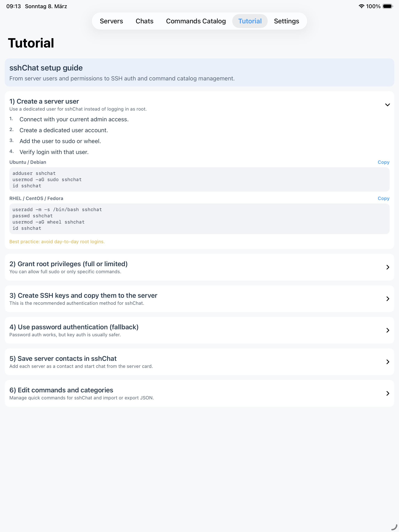Expand the 'Create SSH keys' section
The width and height of the screenshot is (399, 532).
point(388,299)
